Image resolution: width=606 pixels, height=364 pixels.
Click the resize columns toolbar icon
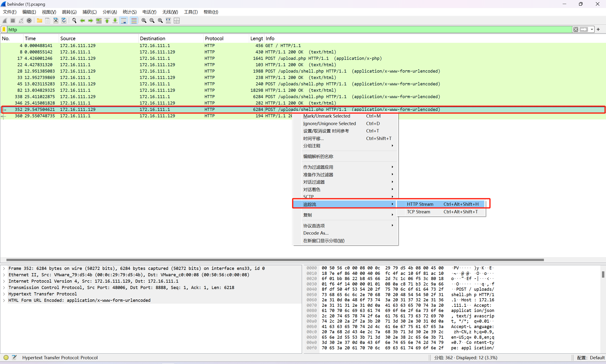pyautogui.click(x=168, y=21)
